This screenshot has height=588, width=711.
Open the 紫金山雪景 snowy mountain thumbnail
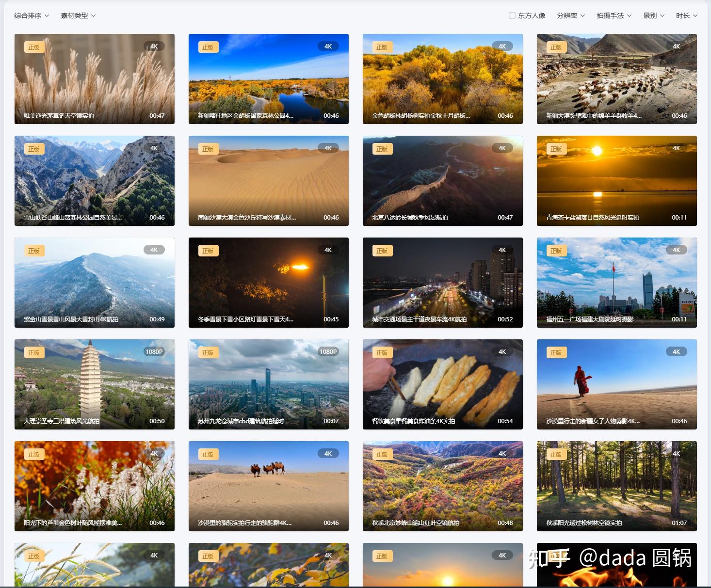95,283
